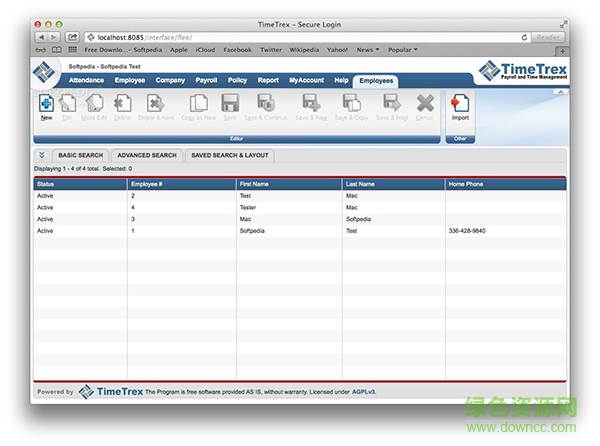Screen dimensions: 600x446
Task: Select the row with first name Softpedia
Action: pyautogui.click(x=300, y=231)
